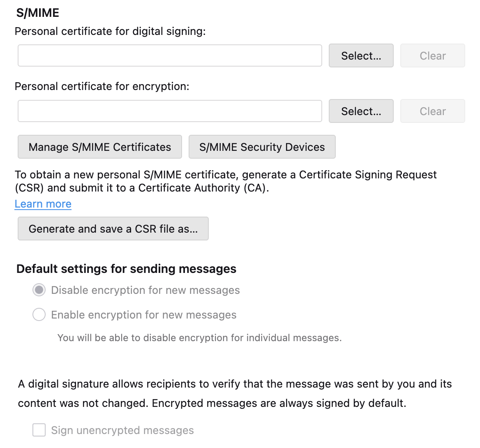The height and width of the screenshot is (448, 480).
Task: Click the digital signature explanation paragraph
Action: pyautogui.click(x=235, y=393)
